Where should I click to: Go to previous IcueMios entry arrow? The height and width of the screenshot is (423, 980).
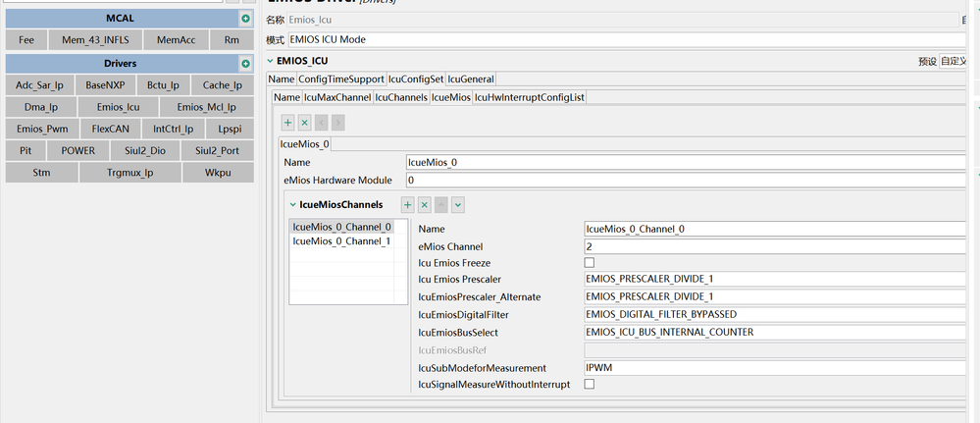point(321,123)
